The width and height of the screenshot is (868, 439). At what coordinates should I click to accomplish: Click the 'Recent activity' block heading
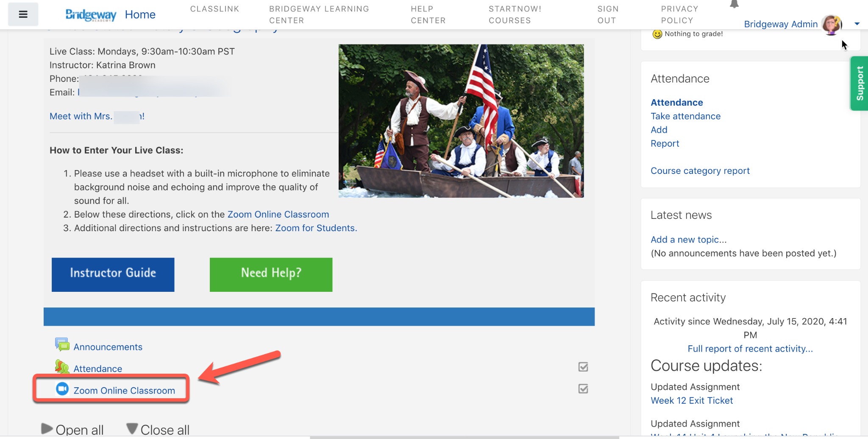point(688,297)
